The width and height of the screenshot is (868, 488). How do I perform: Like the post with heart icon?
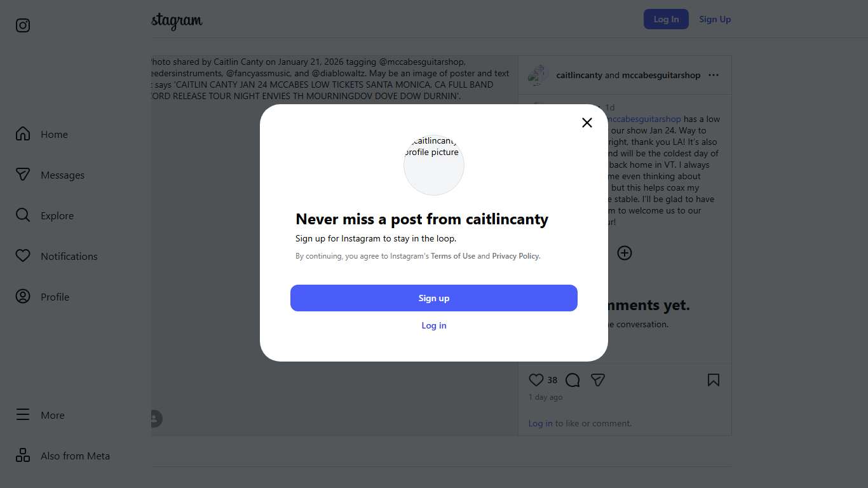(x=536, y=380)
